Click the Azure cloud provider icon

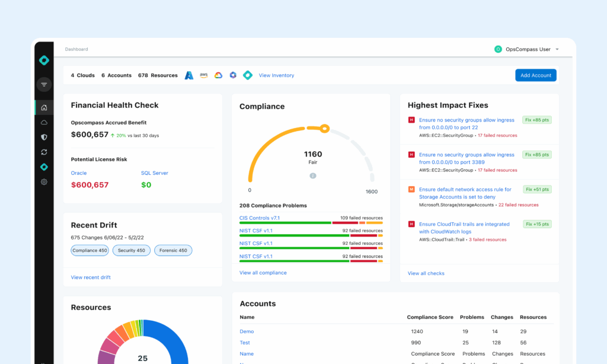pyautogui.click(x=189, y=75)
